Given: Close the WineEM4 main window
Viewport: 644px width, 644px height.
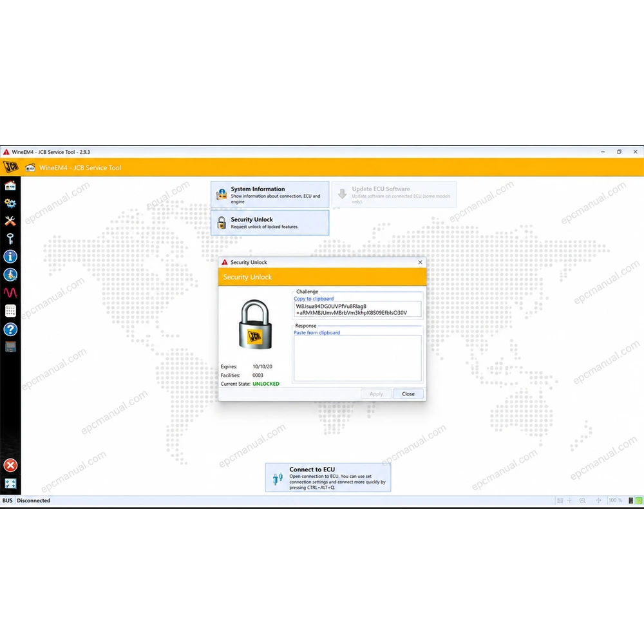Looking at the screenshot, I should click(636, 151).
